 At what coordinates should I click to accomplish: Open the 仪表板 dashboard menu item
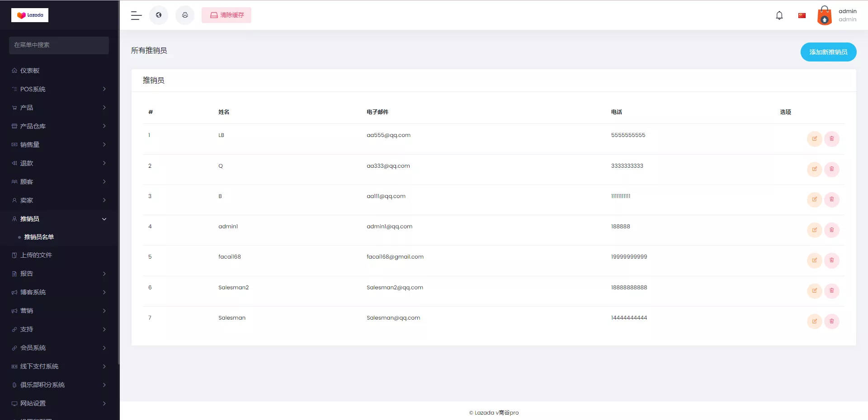[30, 71]
